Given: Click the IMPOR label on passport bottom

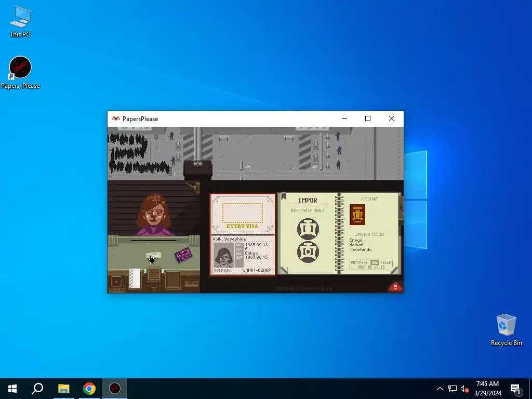Looking at the screenshot, I should click(222, 271).
